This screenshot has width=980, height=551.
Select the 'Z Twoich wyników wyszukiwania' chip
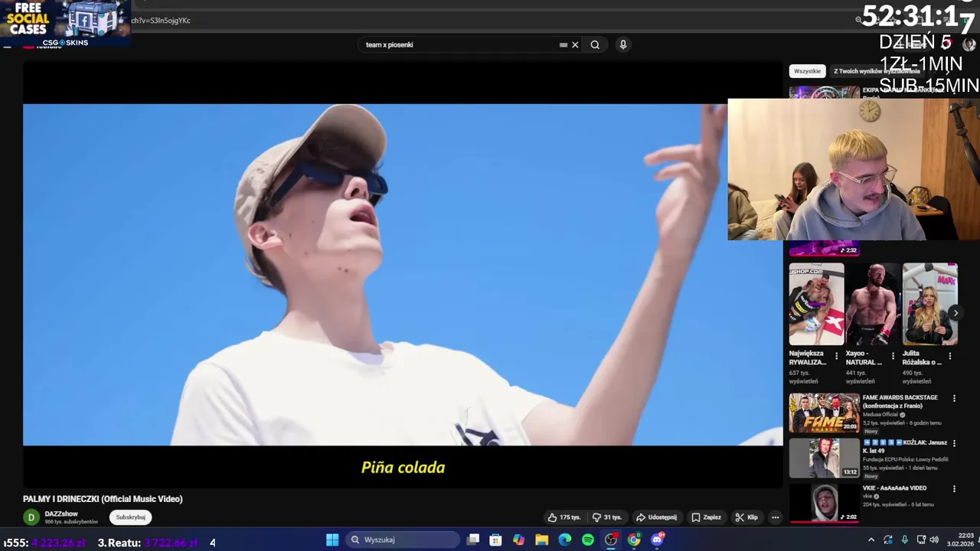(877, 71)
